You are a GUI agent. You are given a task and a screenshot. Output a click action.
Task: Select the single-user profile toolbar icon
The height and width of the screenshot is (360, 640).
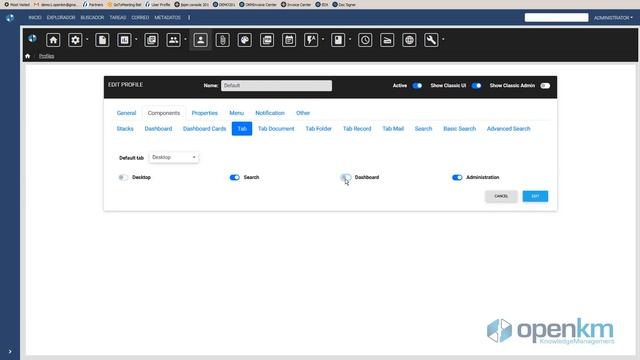point(200,40)
